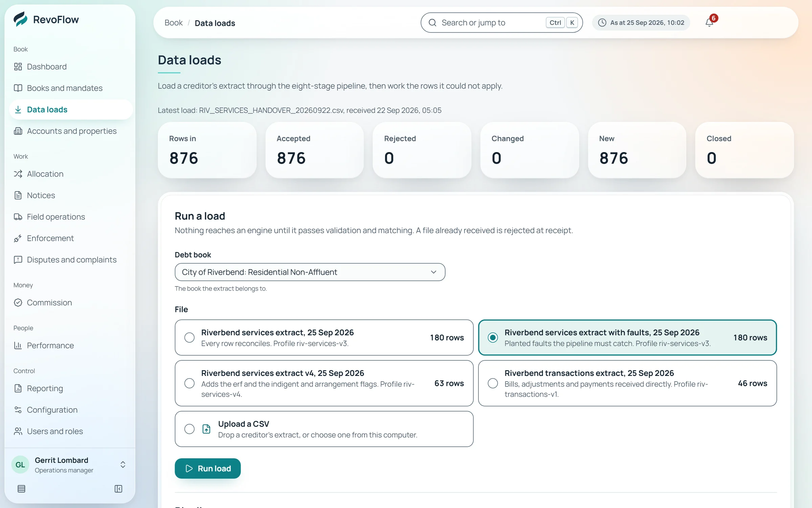The height and width of the screenshot is (508, 812).
Task: Click the '46 rows' label
Action: click(752, 383)
